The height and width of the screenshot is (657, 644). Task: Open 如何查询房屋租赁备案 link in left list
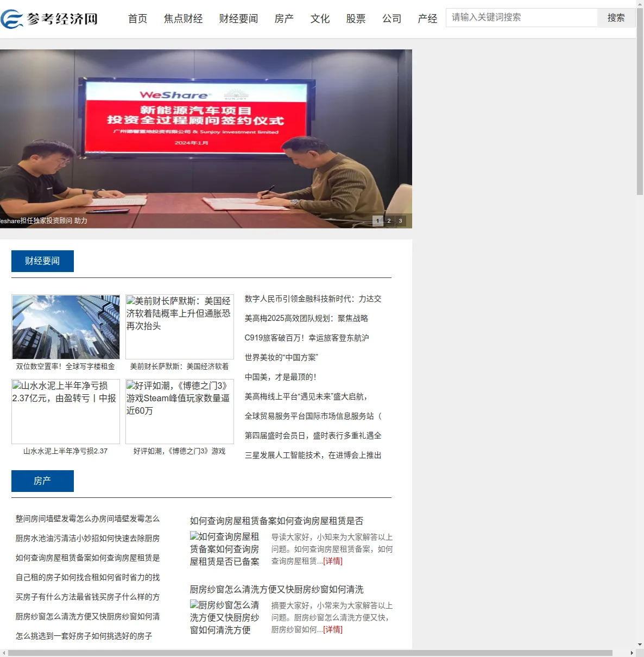tap(88, 558)
